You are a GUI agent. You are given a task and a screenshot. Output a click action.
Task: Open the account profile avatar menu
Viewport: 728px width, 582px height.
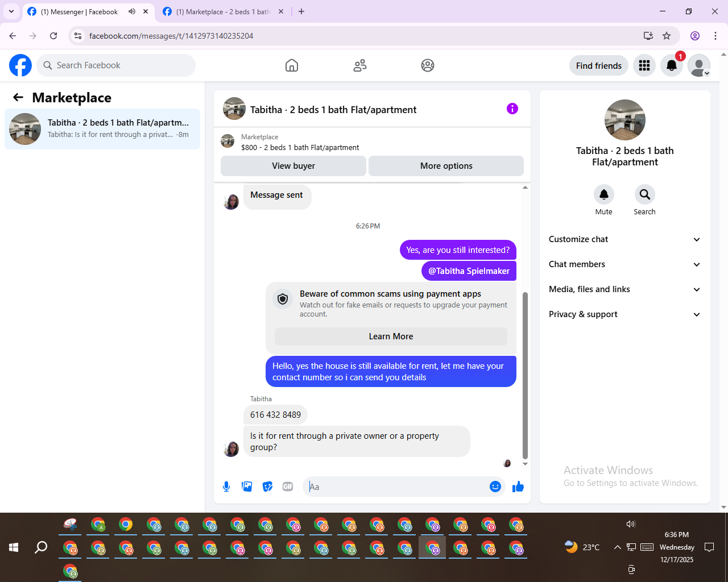(699, 65)
